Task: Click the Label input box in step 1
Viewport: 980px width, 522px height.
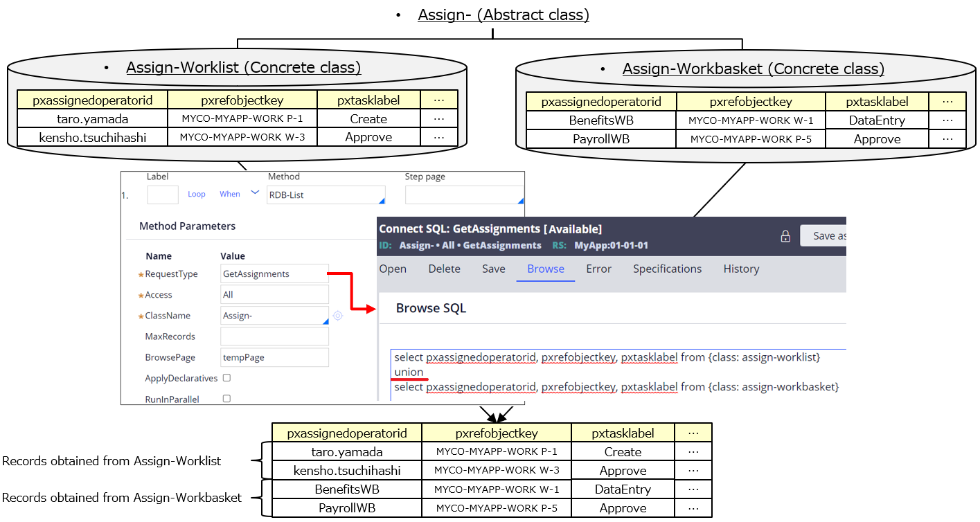Action: click(x=163, y=195)
